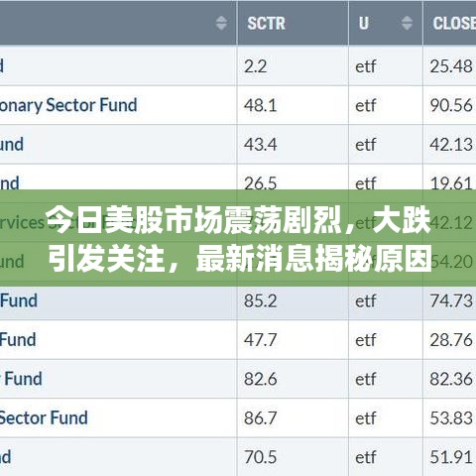Select the SCTR value 86.7 cell
This screenshot has height=476, width=476.
pos(293,417)
